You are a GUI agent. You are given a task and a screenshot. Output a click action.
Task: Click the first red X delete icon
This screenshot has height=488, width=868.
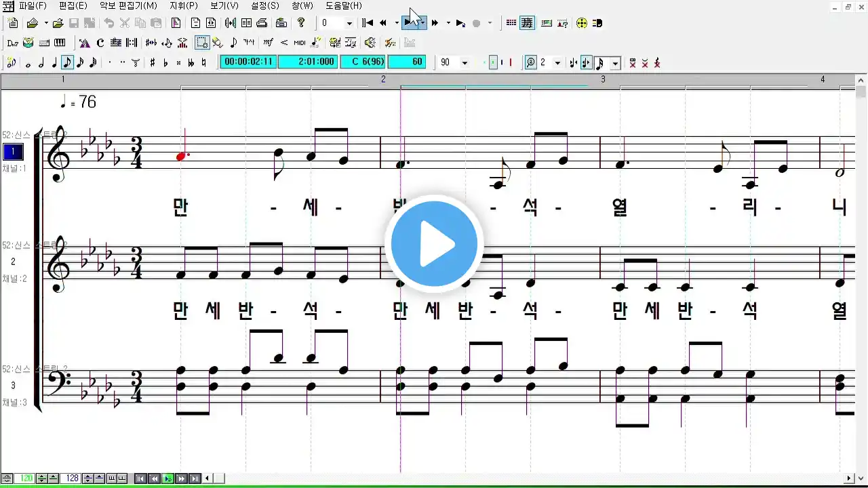coord(633,63)
